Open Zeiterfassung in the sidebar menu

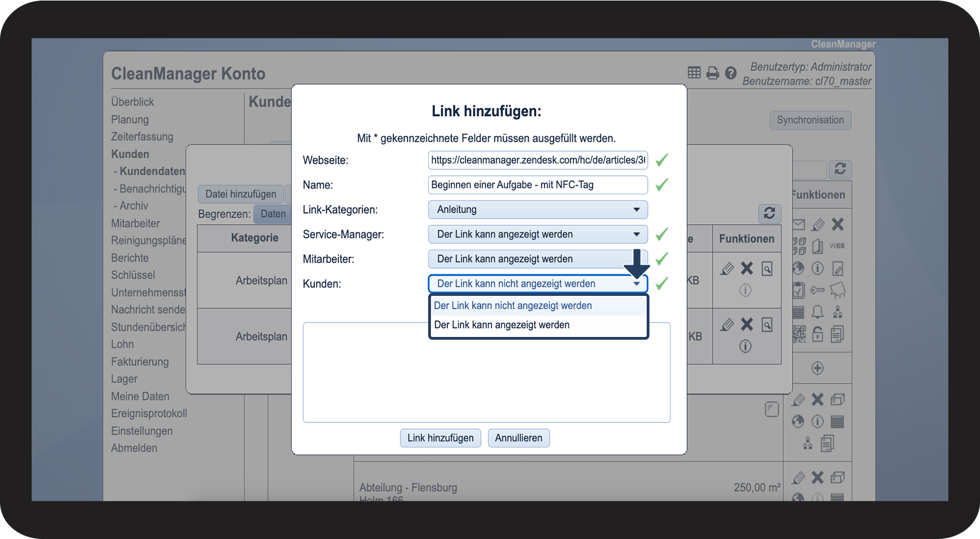pos(142,137)
